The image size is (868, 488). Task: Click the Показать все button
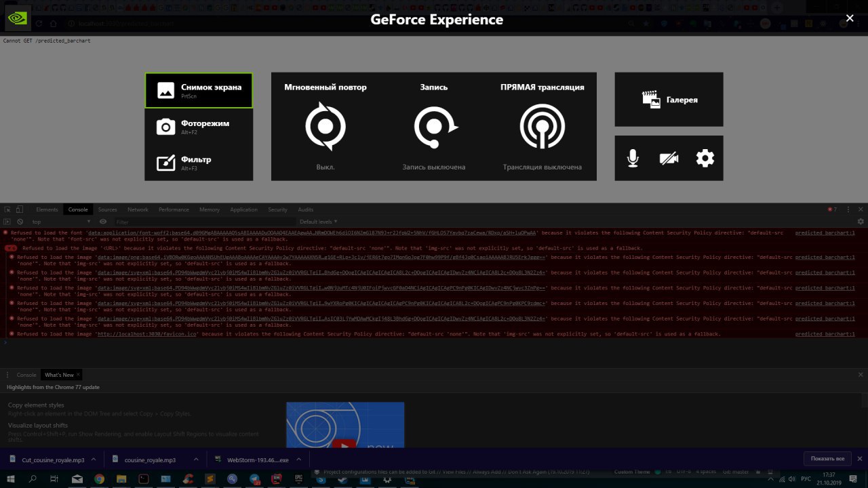click(827, 459)
